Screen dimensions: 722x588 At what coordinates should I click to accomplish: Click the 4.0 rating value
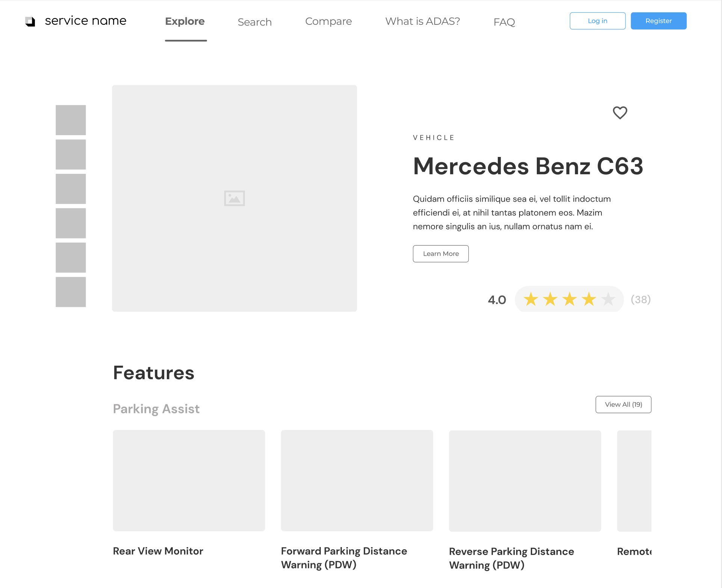(497, 300)
